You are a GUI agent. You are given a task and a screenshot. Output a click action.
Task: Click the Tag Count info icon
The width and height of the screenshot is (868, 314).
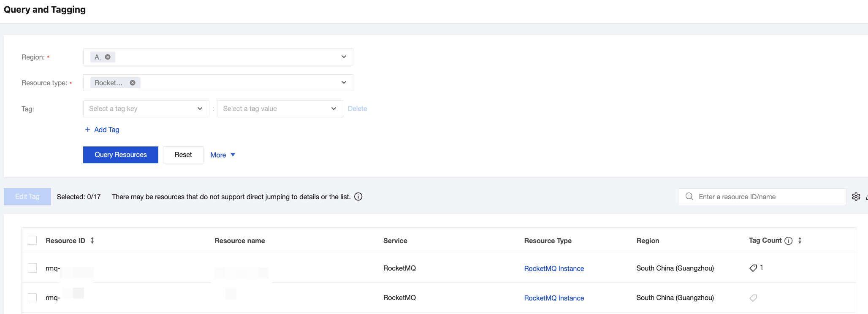click(x=788, y=241)
